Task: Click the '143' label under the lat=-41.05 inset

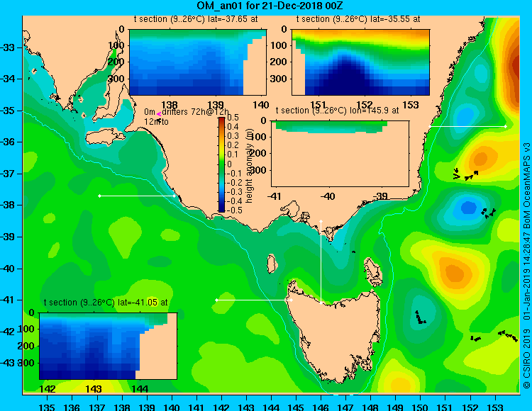Action: point(94,388)
